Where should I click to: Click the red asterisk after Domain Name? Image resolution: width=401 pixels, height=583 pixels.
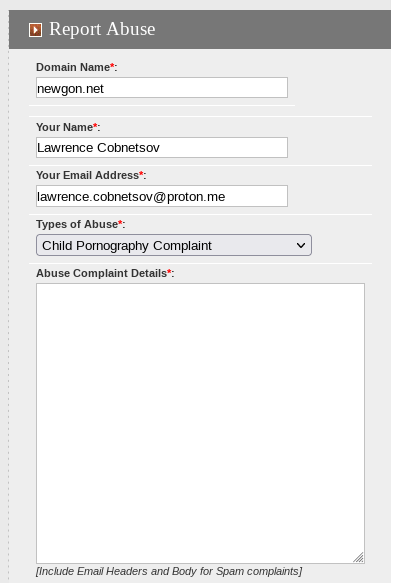click(112, 65)
